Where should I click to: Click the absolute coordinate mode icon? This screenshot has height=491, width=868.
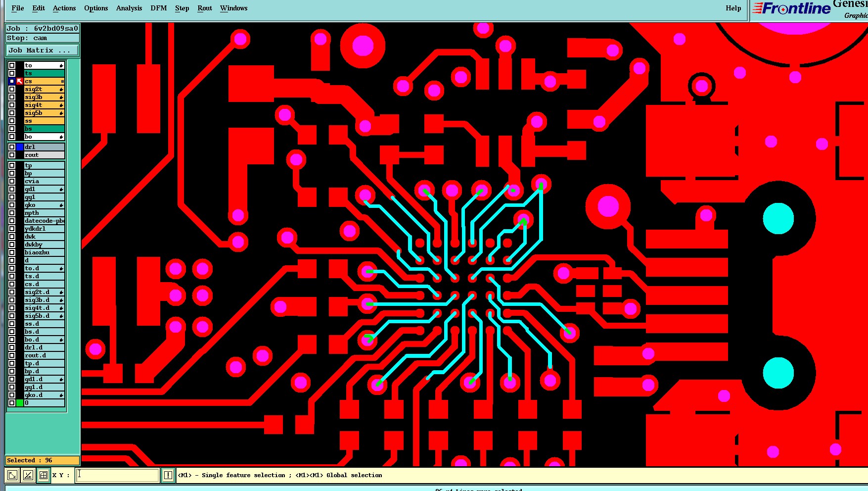click(12, 475)
